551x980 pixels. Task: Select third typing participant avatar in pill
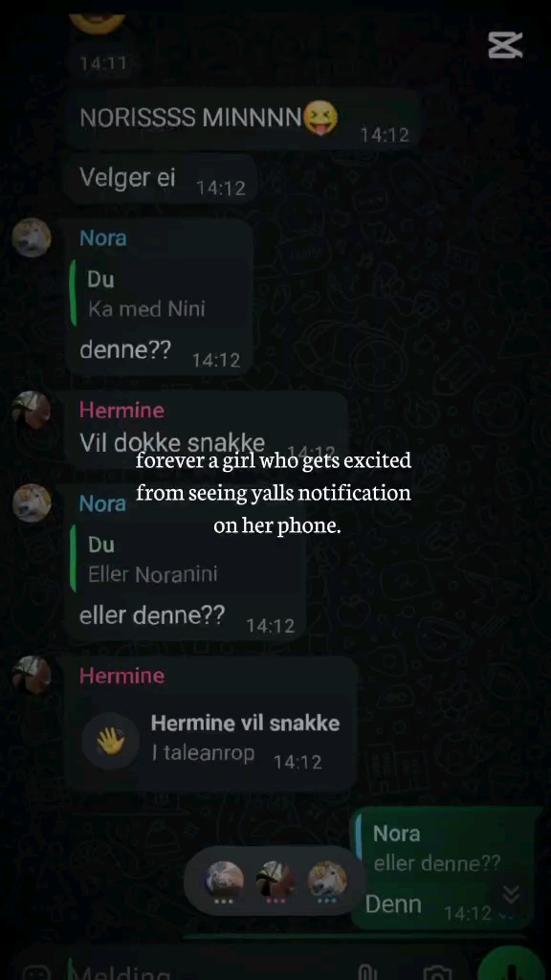327,880
